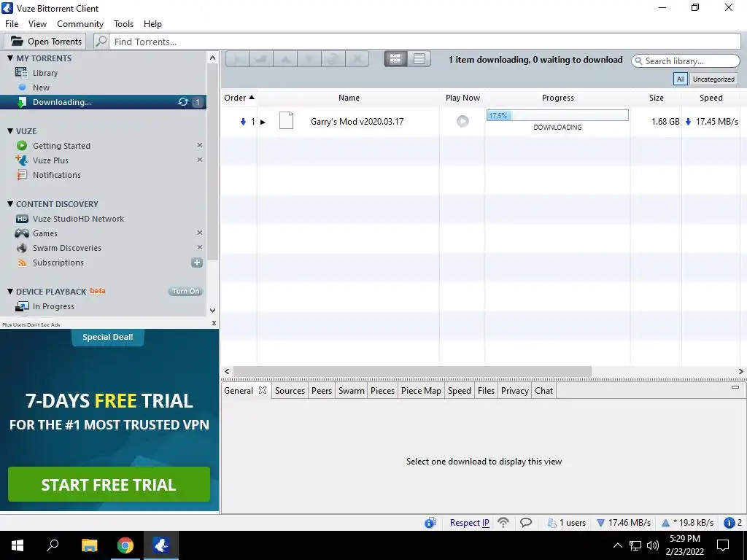Open the Community menu
Image resolution: width=747 pixels, height=560 pixels.
point(80,24)
